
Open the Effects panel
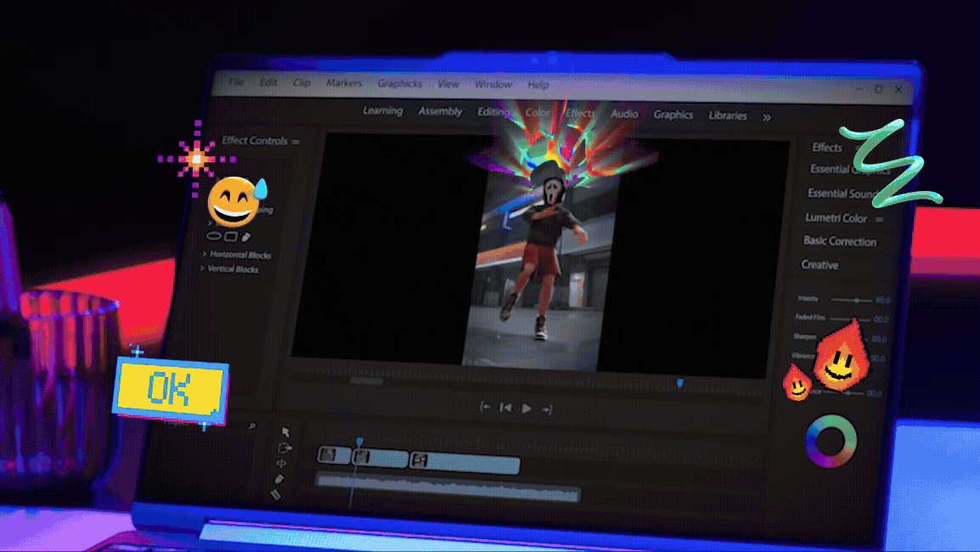(x=827, y=147)
